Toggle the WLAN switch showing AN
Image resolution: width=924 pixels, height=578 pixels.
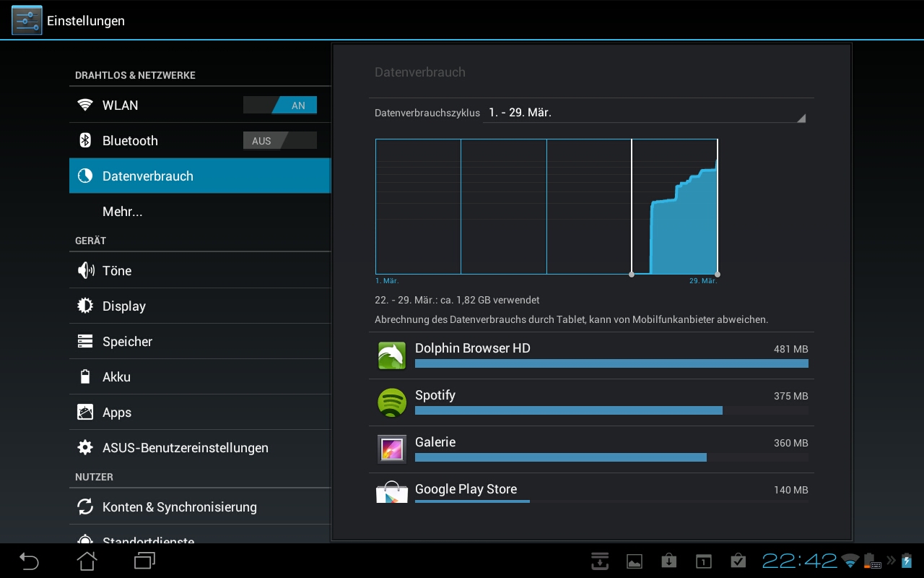click(280, 105)
